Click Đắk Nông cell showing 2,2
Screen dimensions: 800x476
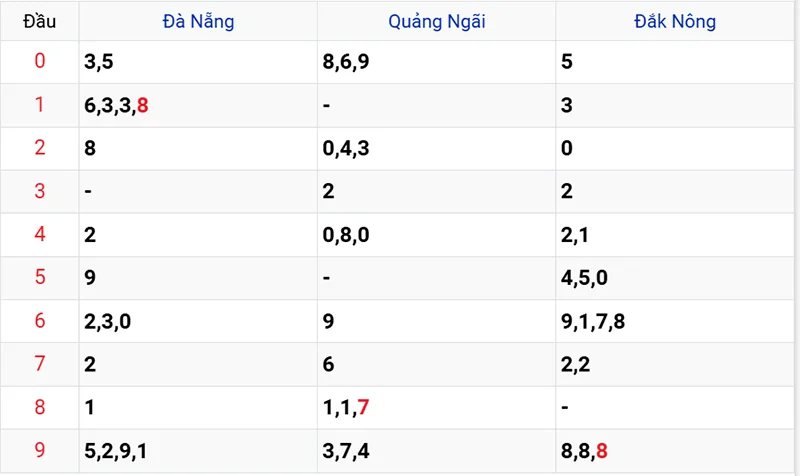(x=576, y=364)
